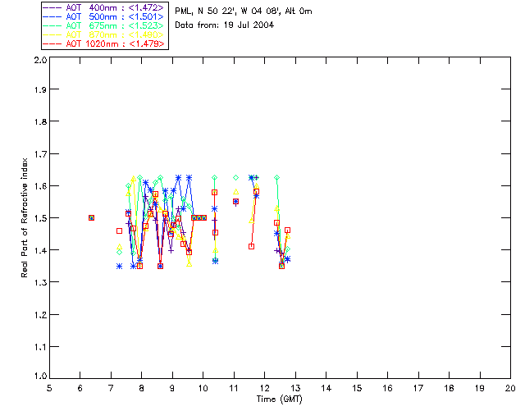Viewport: 525px width, 420px height.
Task: Click the x-axis tick label "13"
Action: click(x=295, y=388)
